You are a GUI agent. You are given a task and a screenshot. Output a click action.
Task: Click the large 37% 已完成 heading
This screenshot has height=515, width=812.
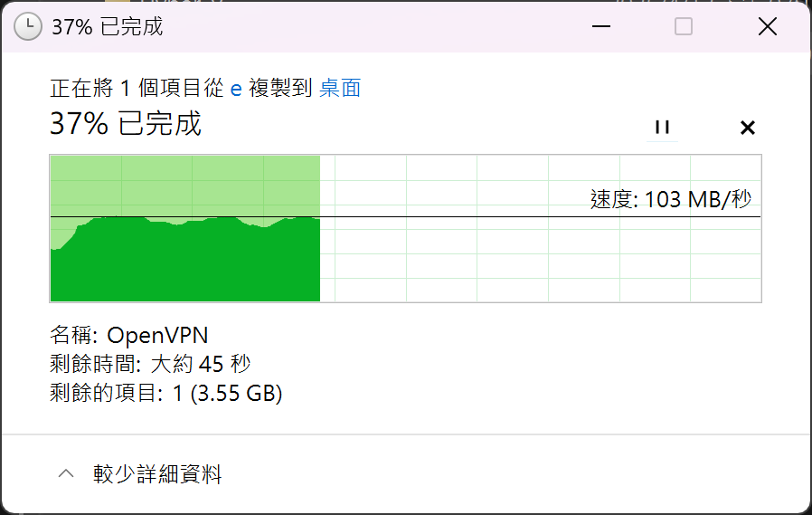[126, 124]
